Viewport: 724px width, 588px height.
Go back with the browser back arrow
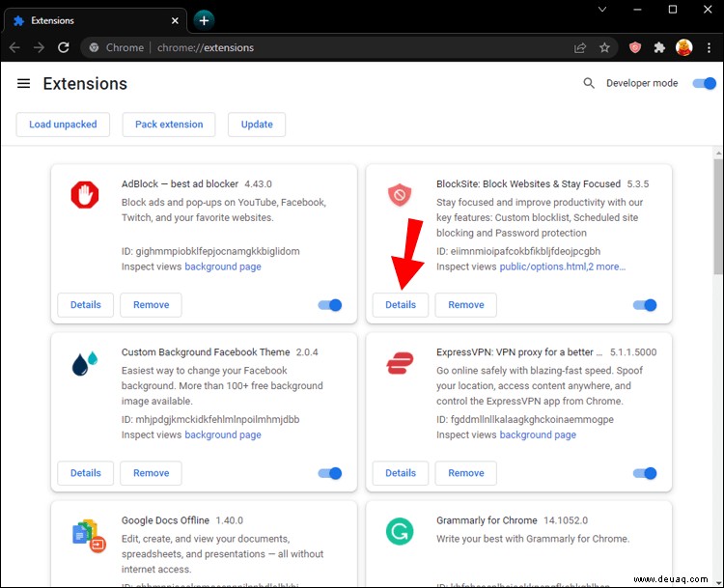(14, 47)
